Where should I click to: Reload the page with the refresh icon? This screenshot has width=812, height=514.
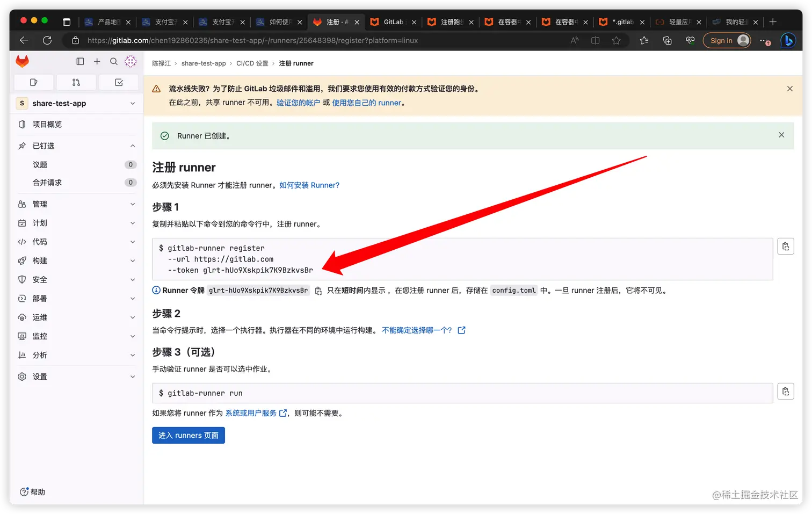pyautogui.click(x=47, y=40)
